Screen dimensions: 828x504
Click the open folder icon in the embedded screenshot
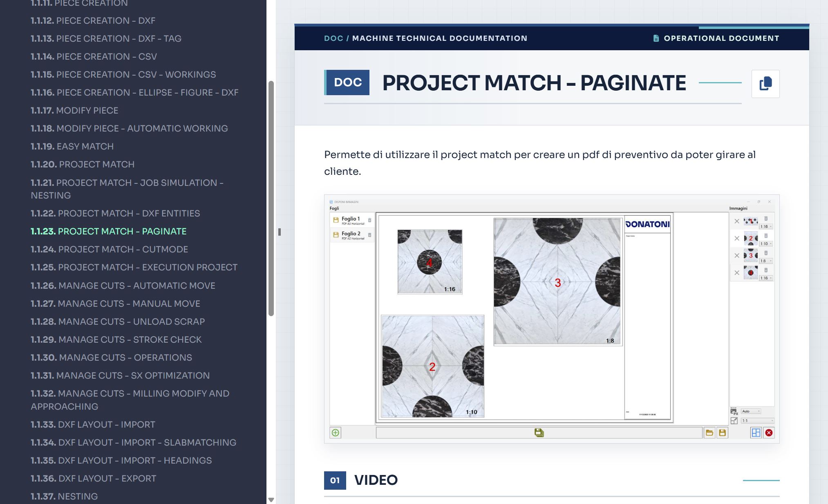(709, 433)
